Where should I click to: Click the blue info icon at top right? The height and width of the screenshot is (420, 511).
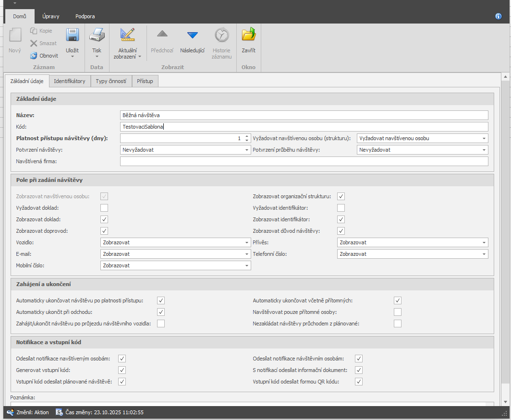pyautogui.click(x=499, y=16)
